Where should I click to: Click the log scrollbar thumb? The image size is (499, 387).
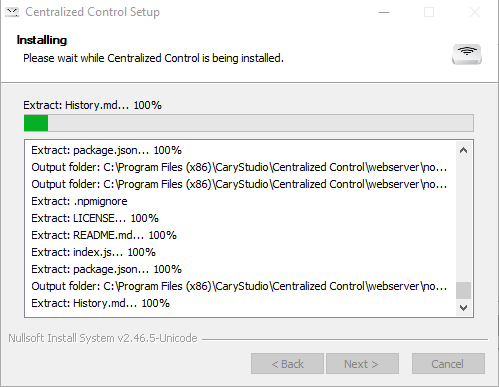click(x=463, y=290)
